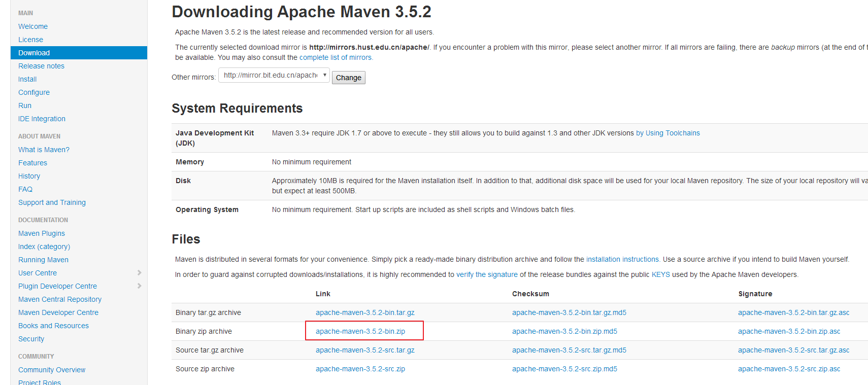
Task: Open the Install page
Action: pyautogui.click(x=27, y=79)
